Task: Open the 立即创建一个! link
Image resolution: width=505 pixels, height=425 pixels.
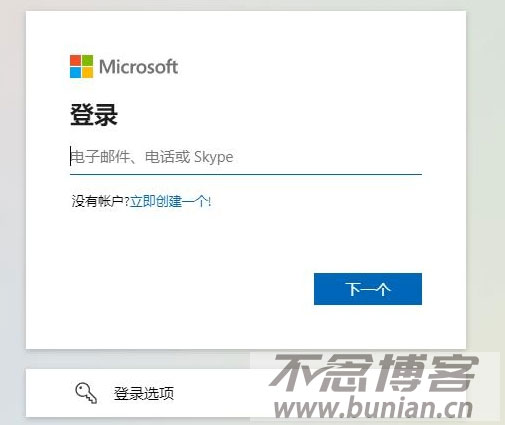Action: [170, 201]
